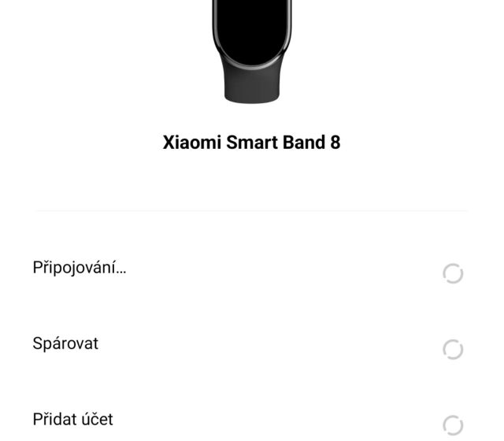Select the Připojování… status label
This screenshot has height=441, width=504.
click(x=79, y=268)
